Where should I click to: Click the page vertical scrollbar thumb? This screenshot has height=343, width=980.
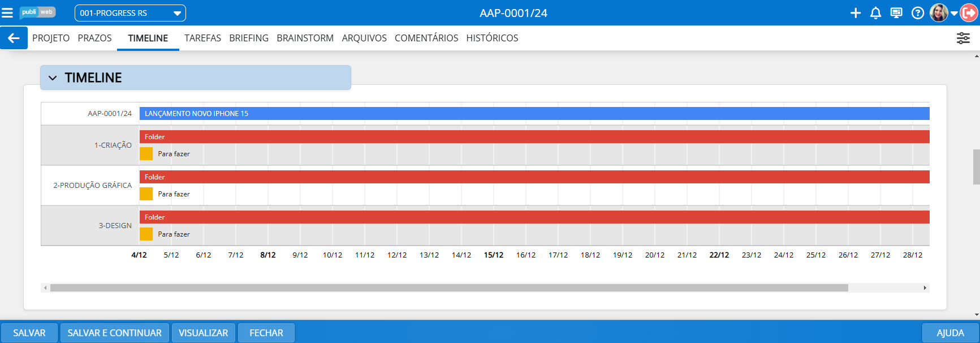click(976, 167)
